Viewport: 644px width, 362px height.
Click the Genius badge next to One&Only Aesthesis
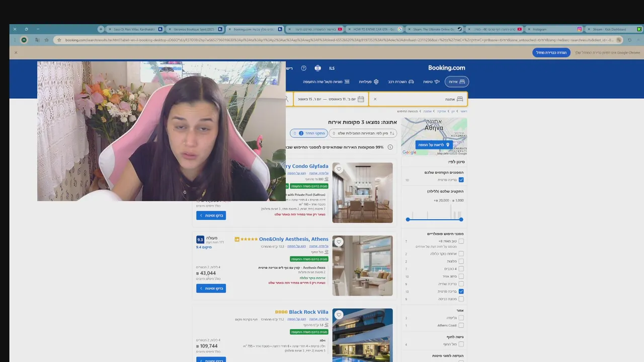click(237, 239)
